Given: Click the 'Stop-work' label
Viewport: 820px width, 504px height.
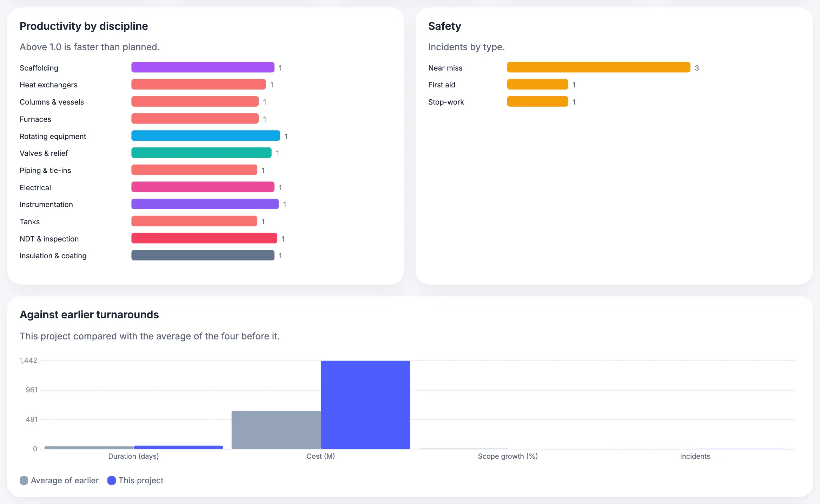Looking at the screenshot, I should [x=446, y=102].
